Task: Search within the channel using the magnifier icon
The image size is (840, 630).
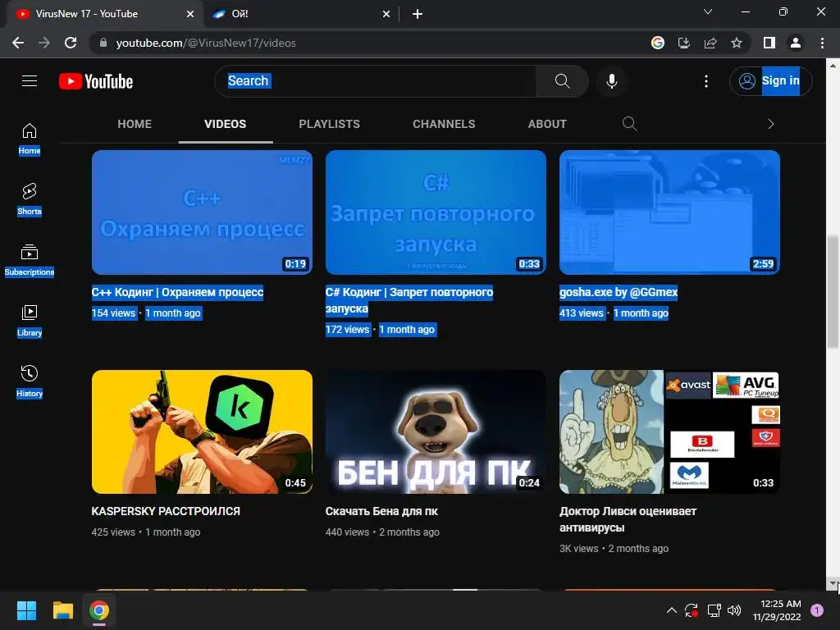Action: click(x=630, y=125)
